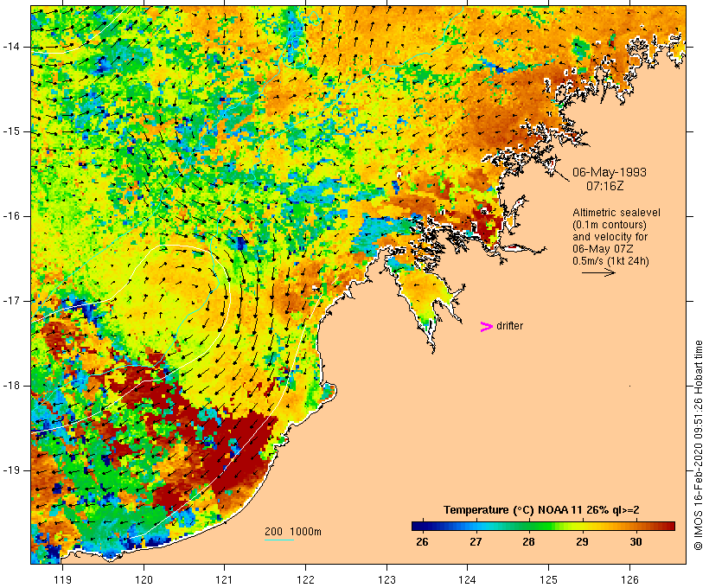Click the latitude label '-16'
The width and height of the screenshot is (709, 588).
click(x=11, y=216)
